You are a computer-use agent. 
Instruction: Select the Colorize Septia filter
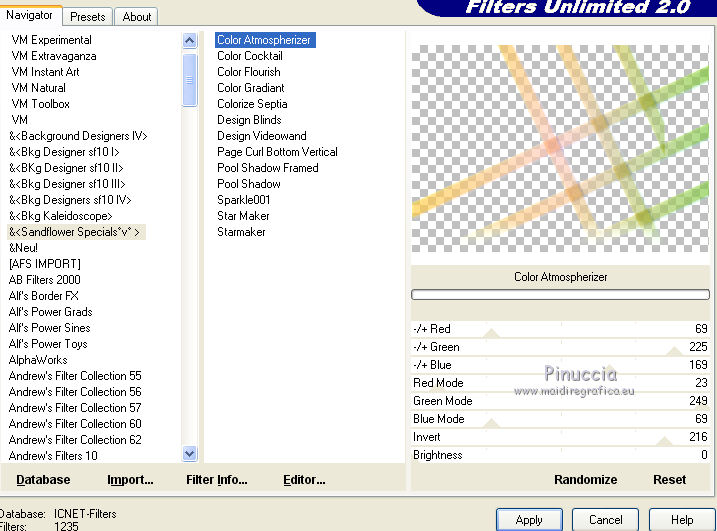252,104
